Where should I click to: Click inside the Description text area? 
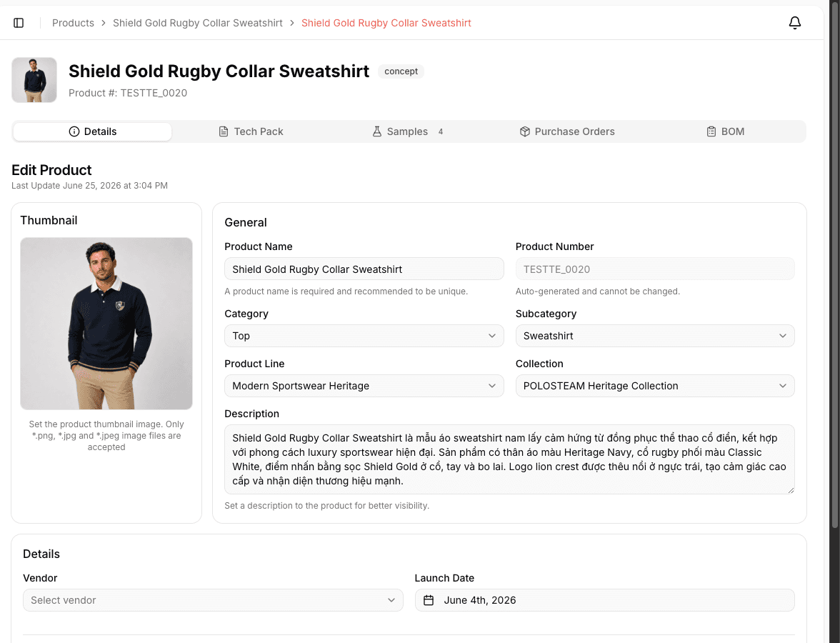click(x=509, y=459)
